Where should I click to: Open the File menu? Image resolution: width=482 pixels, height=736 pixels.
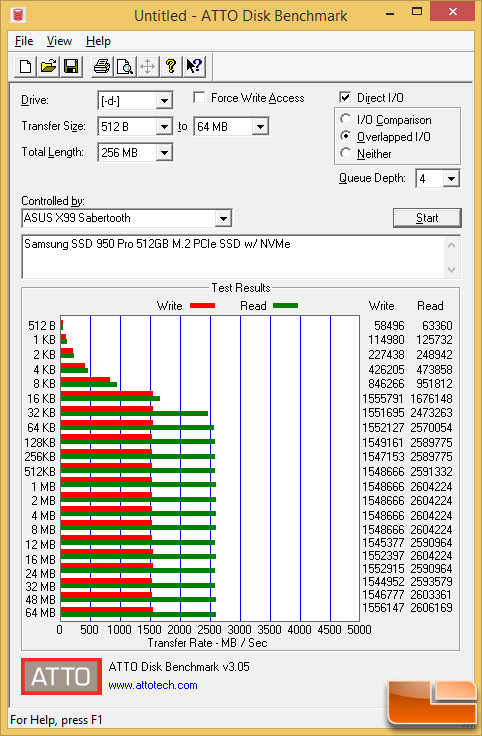coord(24,41)
